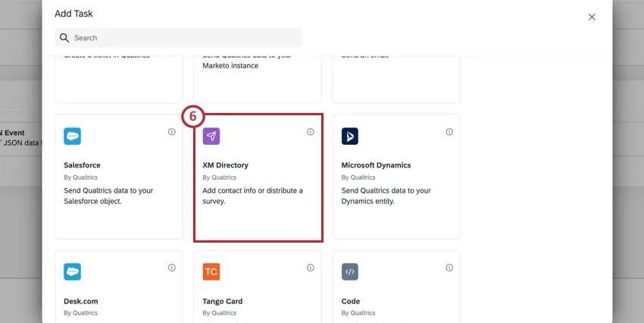This screenshot has height=323, width=644.
Task: View info for the Tango Card task
Action: click(311, 268)
